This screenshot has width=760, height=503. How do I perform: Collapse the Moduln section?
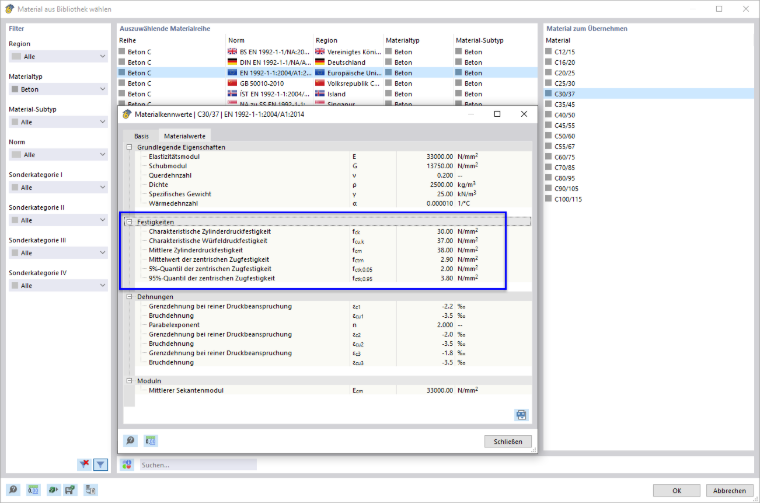[x=129, y=381]
